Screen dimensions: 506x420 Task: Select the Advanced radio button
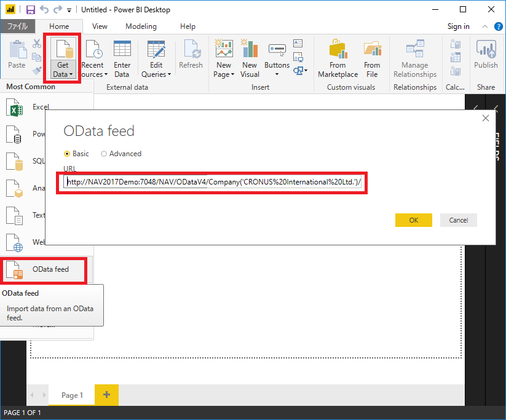pyautogui.click(x=103, y=154)
